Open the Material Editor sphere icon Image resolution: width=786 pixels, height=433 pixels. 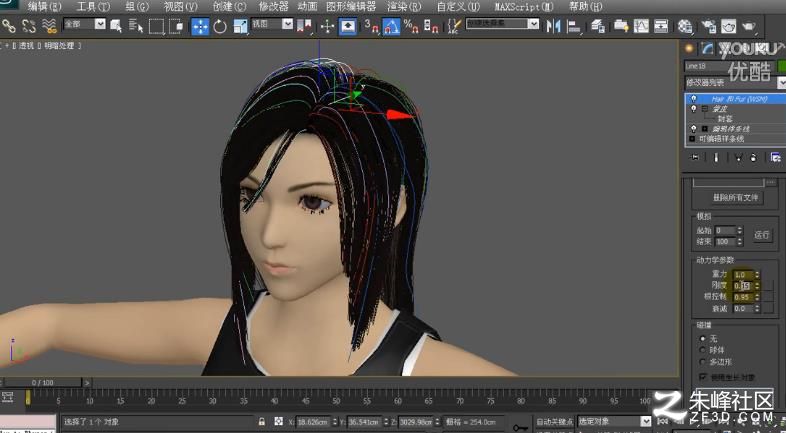click(x=685, y=26)
